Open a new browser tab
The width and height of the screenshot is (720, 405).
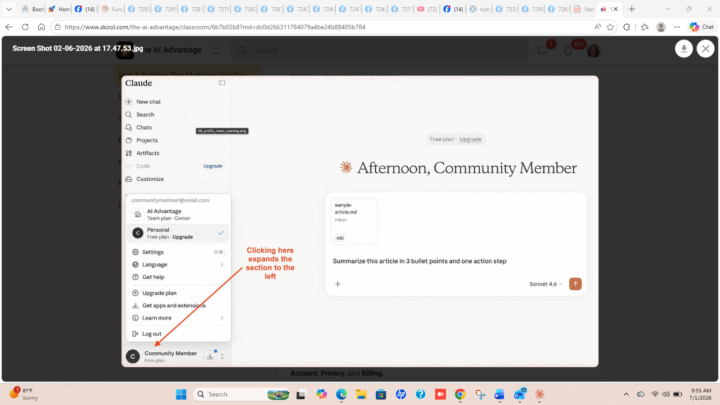tap(631, 9)
